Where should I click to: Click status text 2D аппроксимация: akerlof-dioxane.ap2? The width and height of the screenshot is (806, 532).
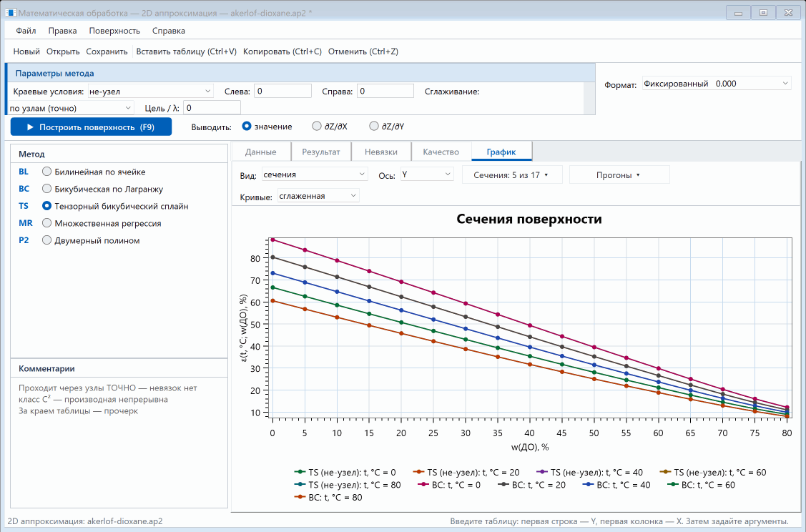pos(85,521)
